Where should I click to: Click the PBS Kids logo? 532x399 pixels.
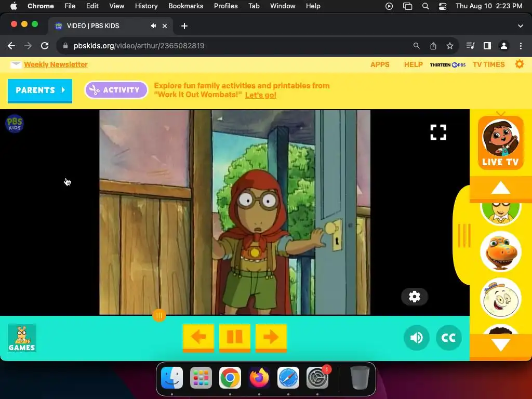pyautogui.click(x=14, y=124)
